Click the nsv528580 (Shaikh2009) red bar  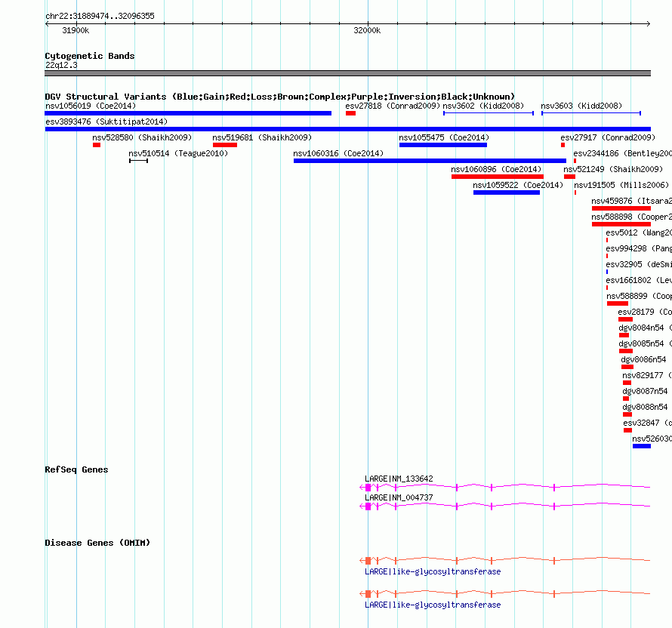(97, 145)
